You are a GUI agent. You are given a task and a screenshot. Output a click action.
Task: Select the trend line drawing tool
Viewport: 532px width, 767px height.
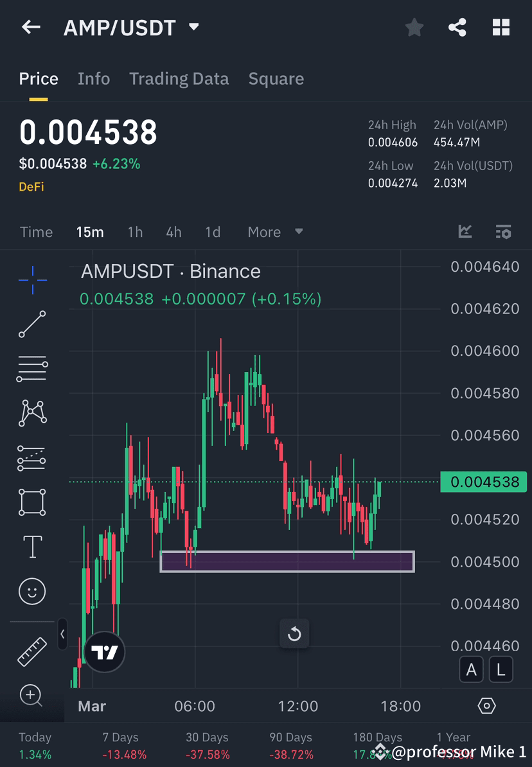[x=32, y=324]
